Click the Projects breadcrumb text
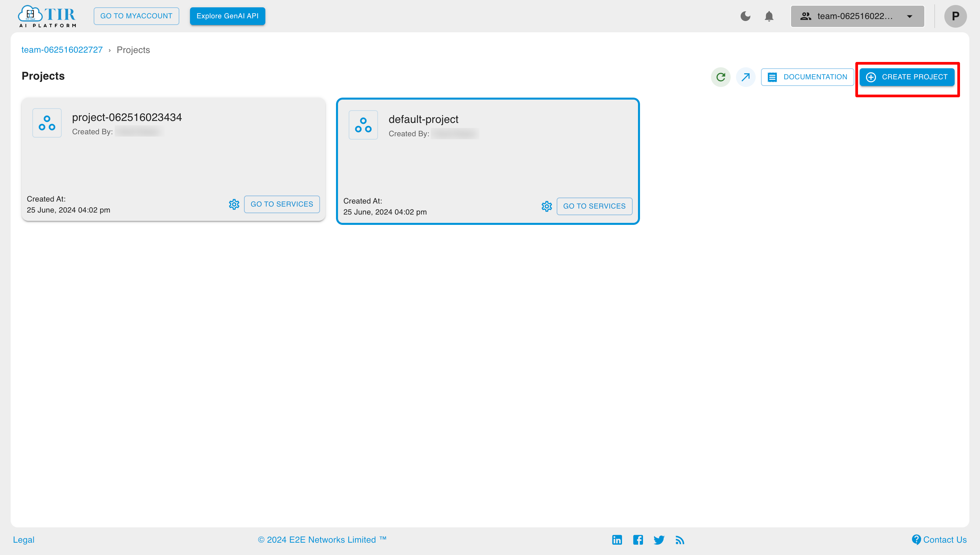 click(x=133, y=50)
